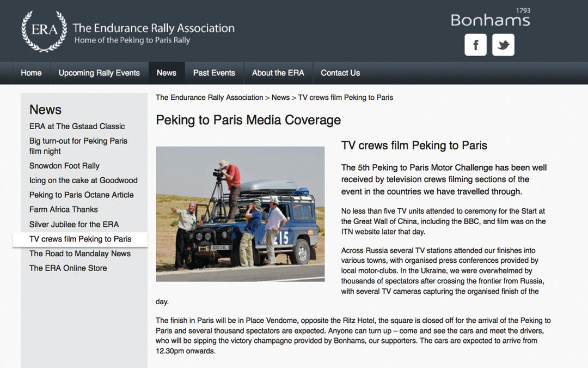The height and width of the screenshot is (368, 588).
Task: Select the News tab in navigation bar
Action: (x=167, y=73)
